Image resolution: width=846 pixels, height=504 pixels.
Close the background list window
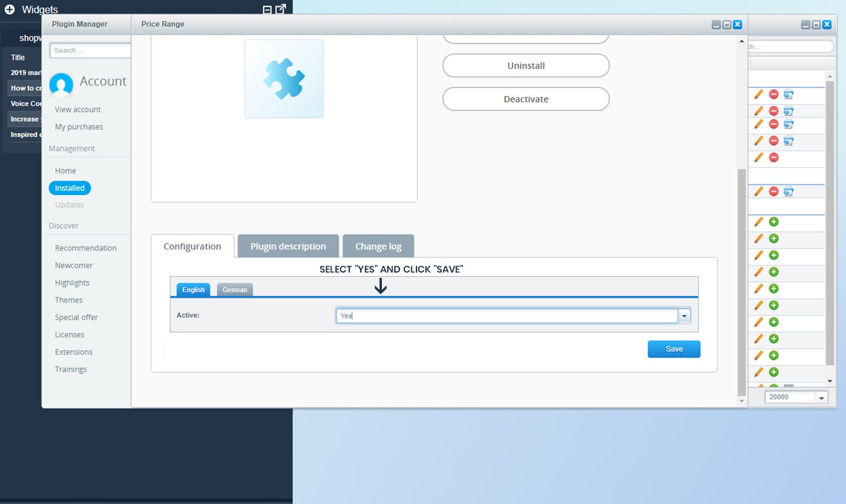click(x=827, y=25)
